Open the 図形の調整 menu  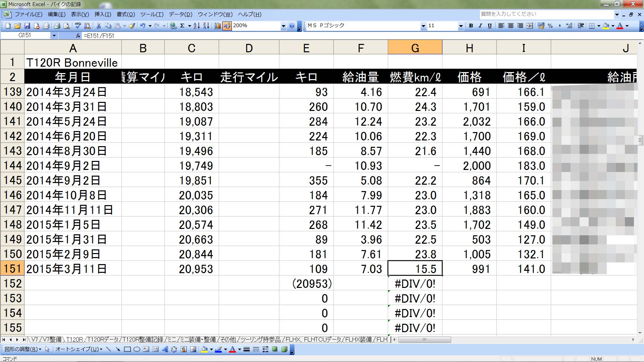click(x=23, y=349)
